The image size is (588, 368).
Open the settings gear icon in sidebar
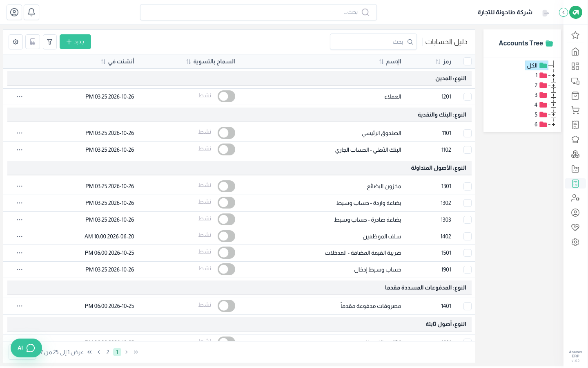575,242
